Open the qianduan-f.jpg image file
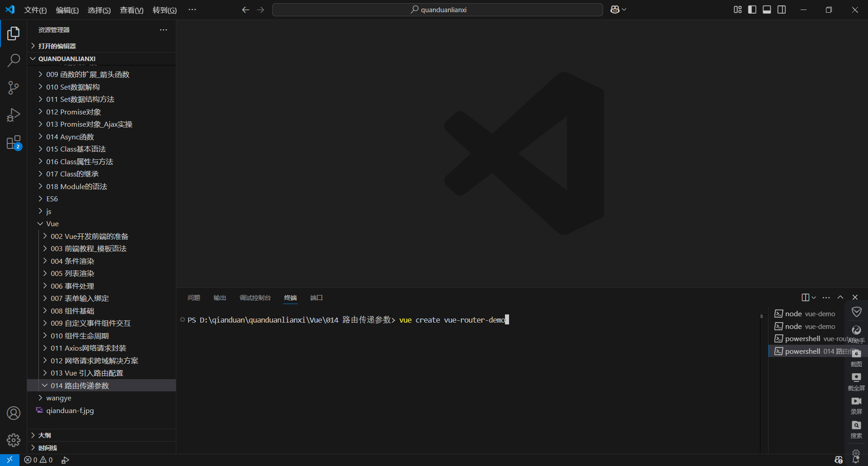Viewport: 868px width, 466px height. point(102,410)
